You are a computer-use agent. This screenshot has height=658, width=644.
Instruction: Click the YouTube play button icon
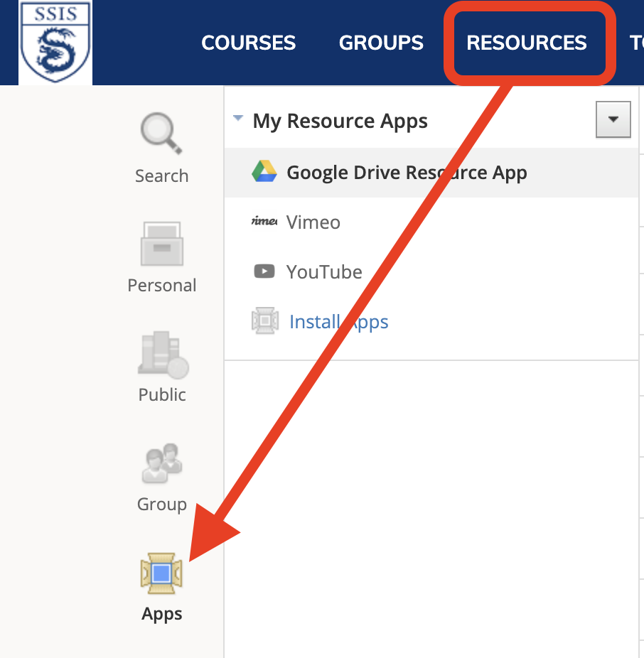[x=264, y=271]
